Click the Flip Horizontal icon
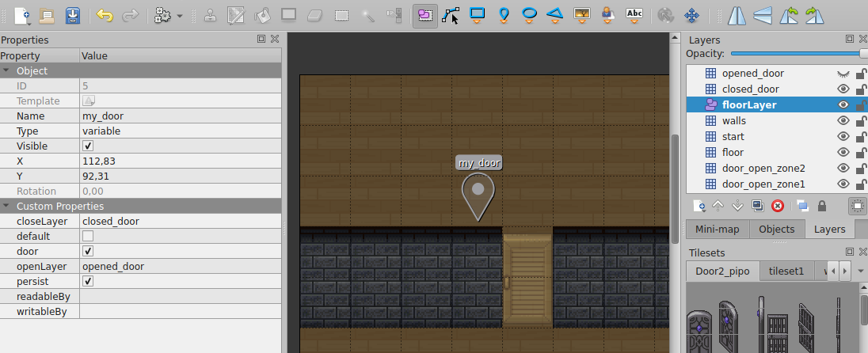868x353 pixels. pos(737,14)
